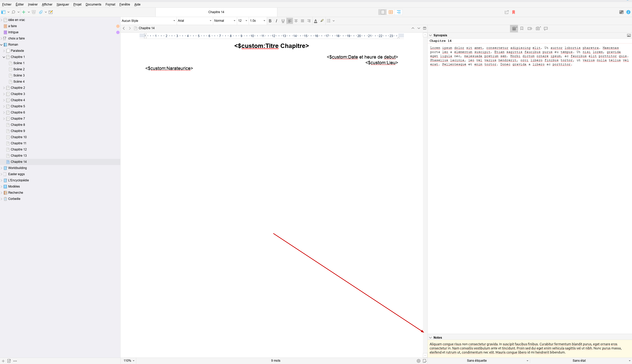Click the editor split view icon
This screenshot has height=364, width=632.
425,28
